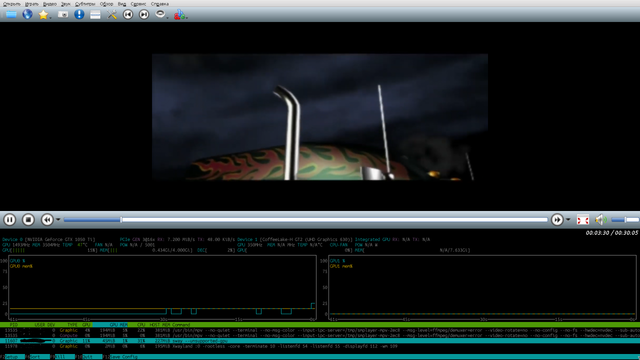The width and height of the screenshot is (640, 360).
Task: Click the video display area
Action: click(320, 117)
